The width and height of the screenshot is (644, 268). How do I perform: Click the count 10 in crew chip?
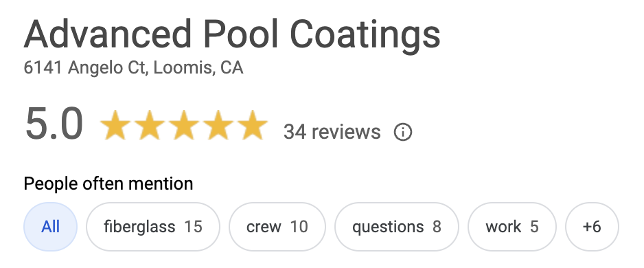coord(299,227)
